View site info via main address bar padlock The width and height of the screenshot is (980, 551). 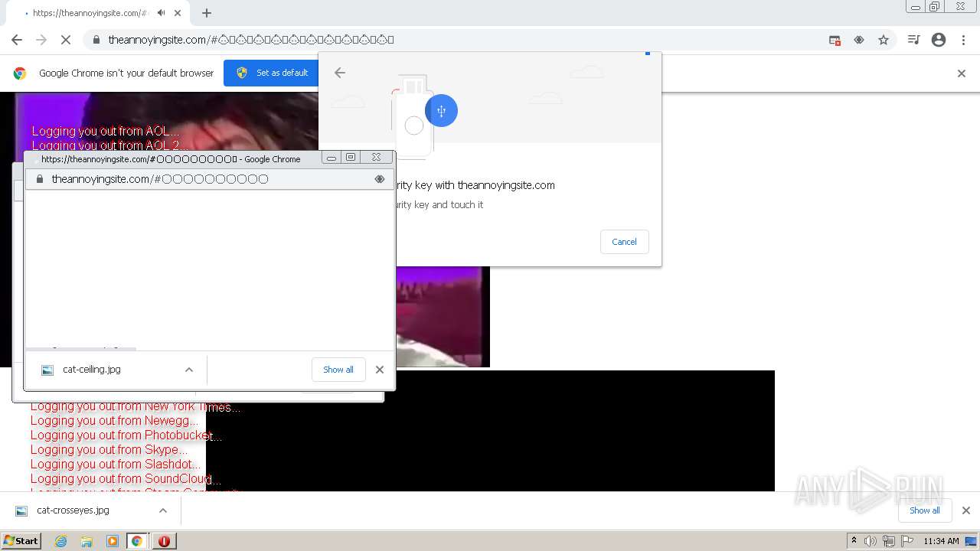[96, 40]
